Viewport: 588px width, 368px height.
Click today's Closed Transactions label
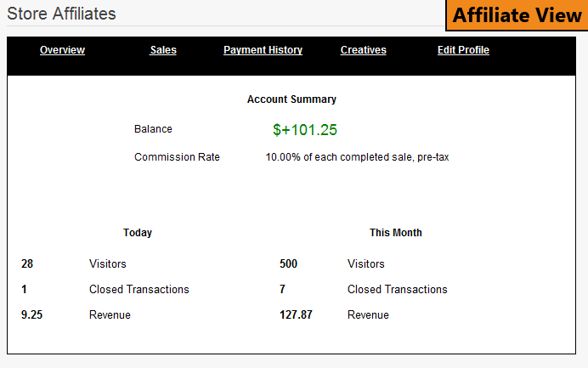click(139, 290)
